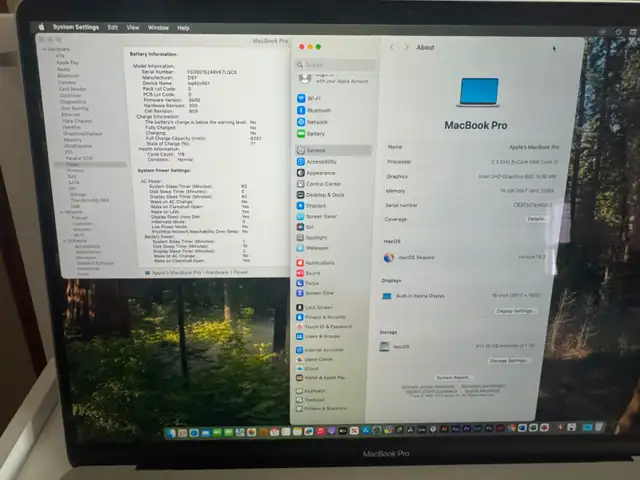Select Desktop & Dock icon
The width and height of the screenshot is (640, 480).
point(300,195)
